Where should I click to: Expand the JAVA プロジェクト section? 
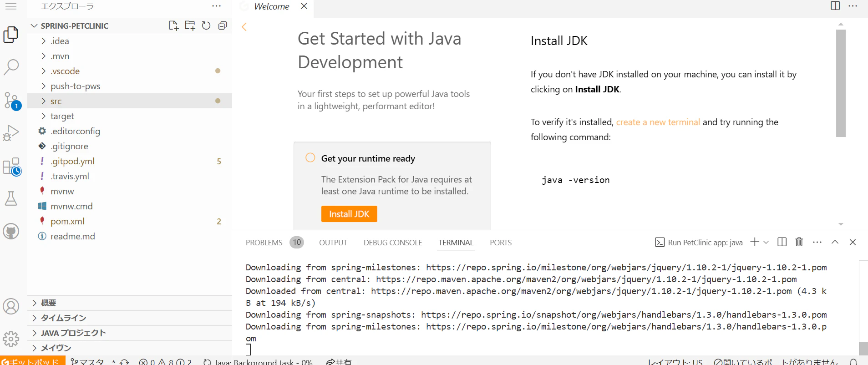click(x=130, y=333)
